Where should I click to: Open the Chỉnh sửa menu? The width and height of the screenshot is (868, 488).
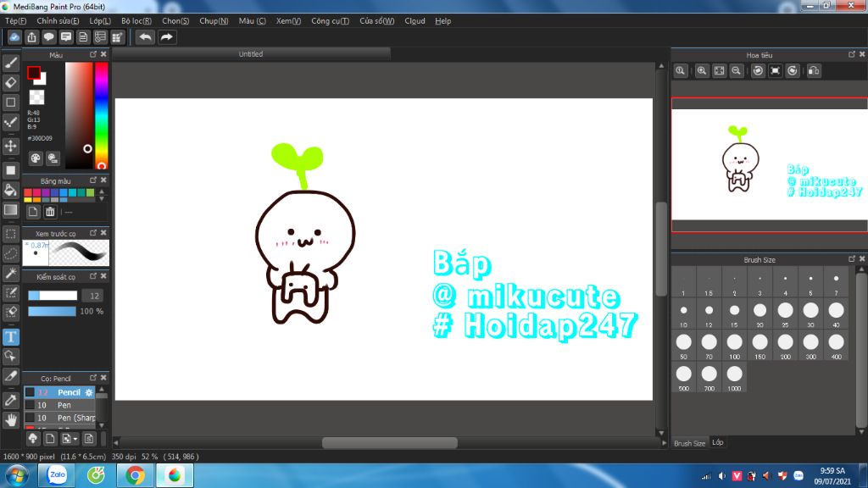(x=58, y=21)
